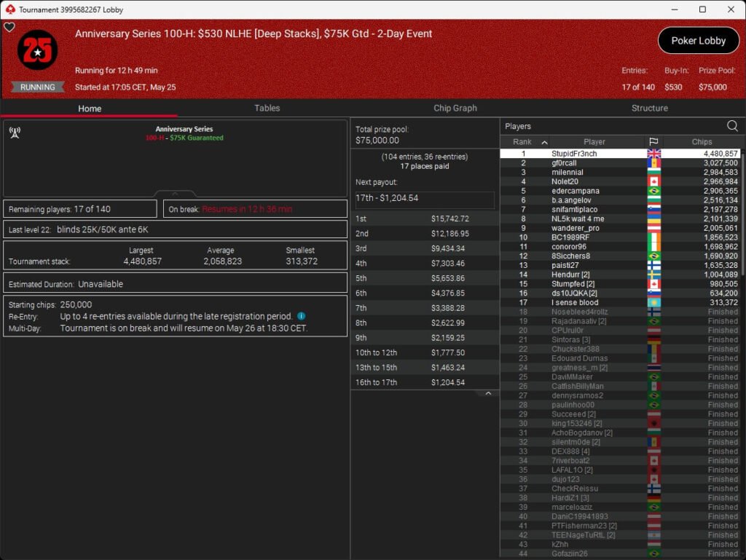Sort by the Rank column header
The height and width of the screenshot is (560, 746).
[522, 142]
